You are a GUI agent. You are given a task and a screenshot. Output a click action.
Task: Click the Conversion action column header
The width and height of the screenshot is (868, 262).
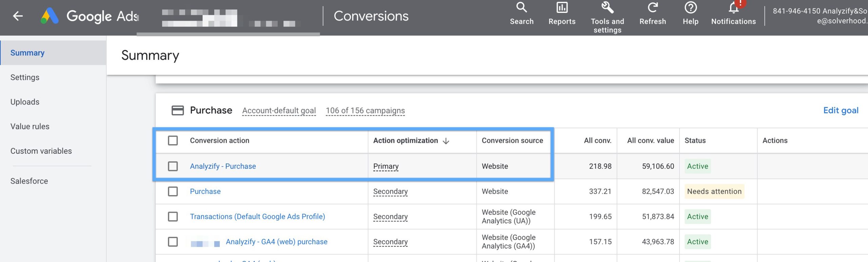(x=219, y=141)
